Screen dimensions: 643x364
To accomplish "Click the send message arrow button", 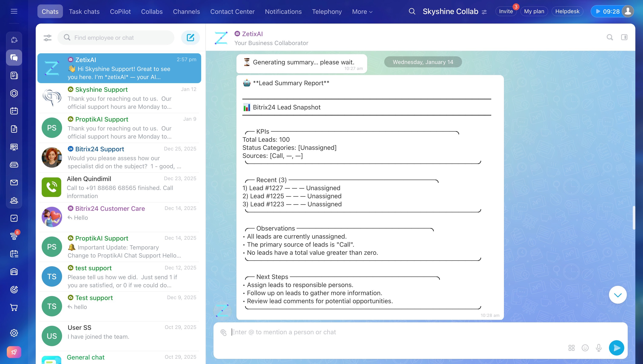I will [x=616, y=348].
